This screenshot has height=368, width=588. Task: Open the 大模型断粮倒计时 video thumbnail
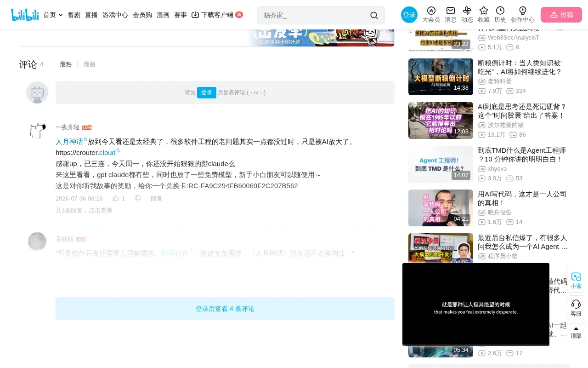441,77
